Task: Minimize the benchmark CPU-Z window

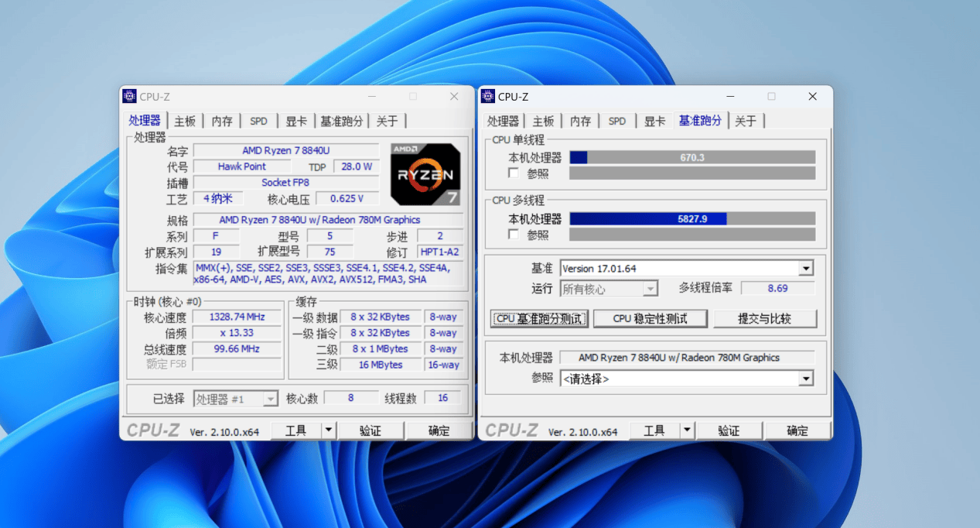Action: click(730, 96)
